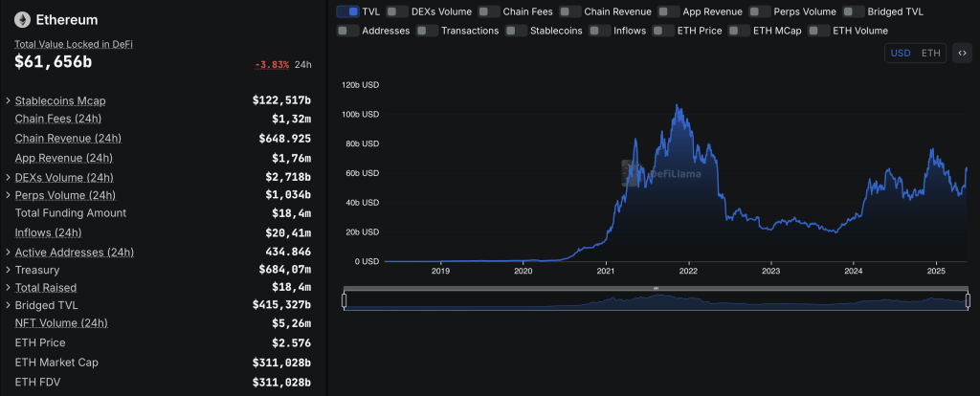Click the top grip of range slider
The image size is (980, 396).
[x=657, y=288]
